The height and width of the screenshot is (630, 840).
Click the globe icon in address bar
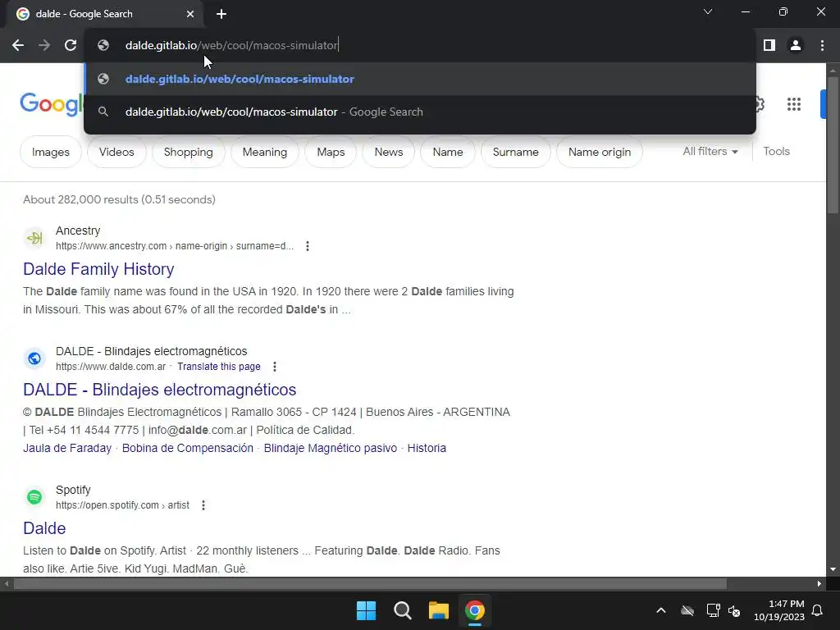[103, 46]
